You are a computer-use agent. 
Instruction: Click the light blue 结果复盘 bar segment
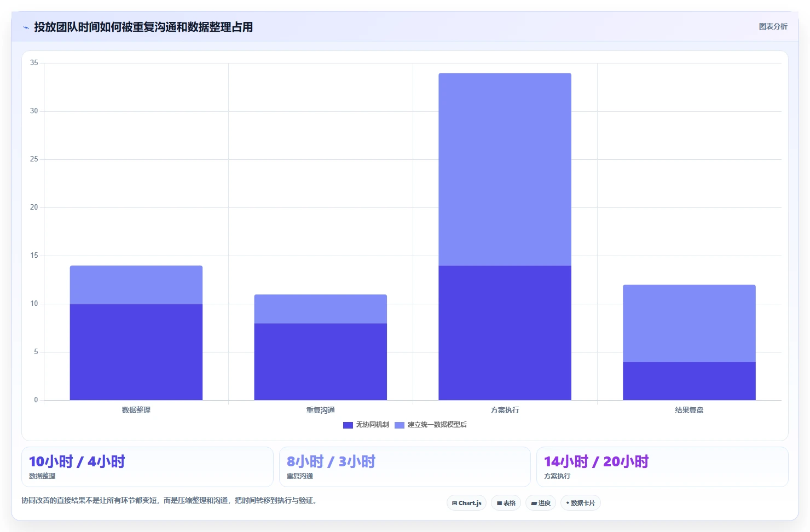point(690,323)
